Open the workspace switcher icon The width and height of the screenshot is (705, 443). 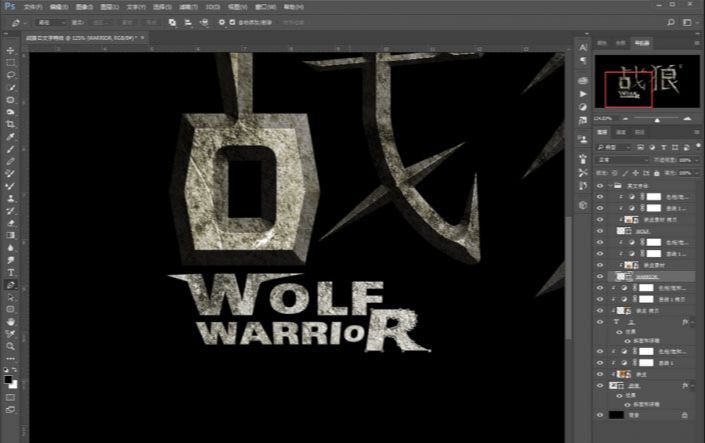point(687,22)
